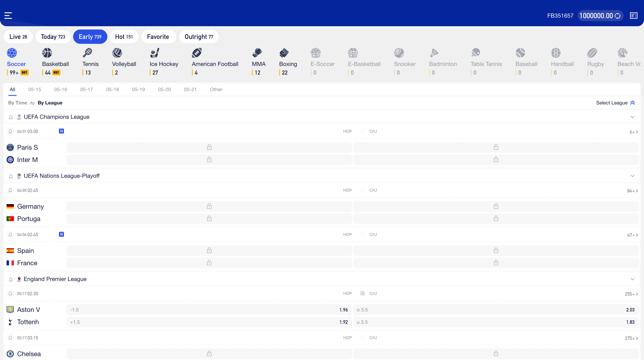
Task: Collapse the England Premier League section
Action: point(633,279)
